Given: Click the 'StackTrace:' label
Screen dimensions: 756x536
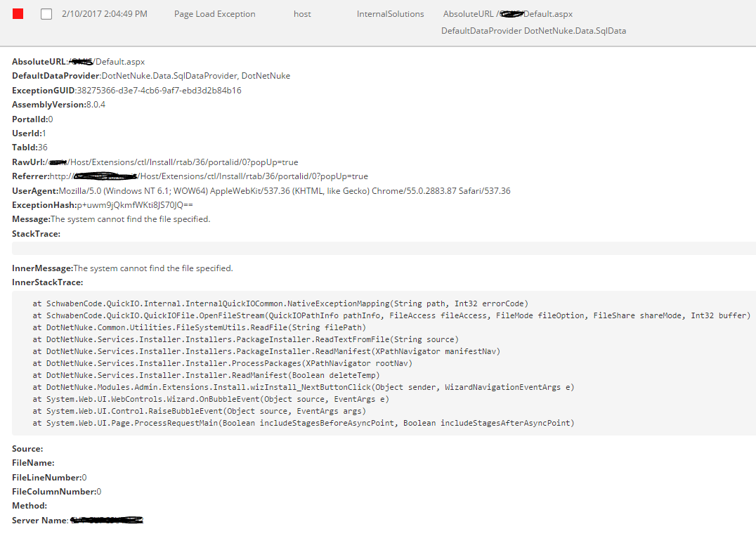Looking at the screenshot, I should [x=36, y=234].
